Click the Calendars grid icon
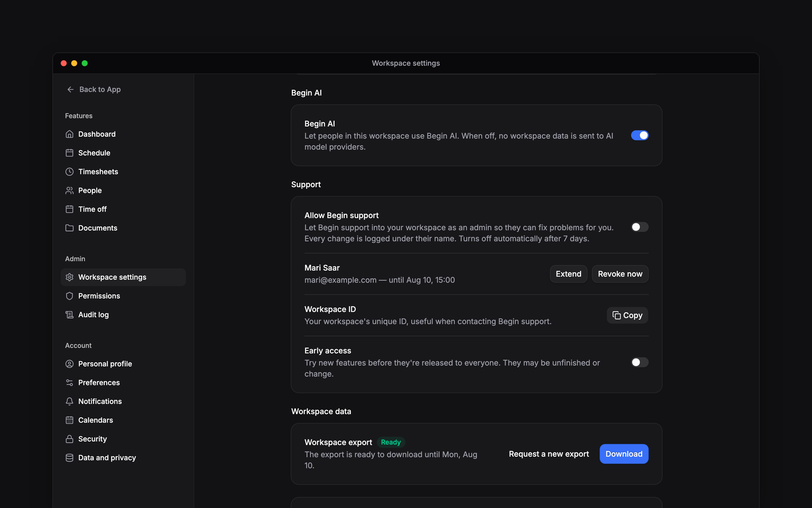 [x=70, y=420]
